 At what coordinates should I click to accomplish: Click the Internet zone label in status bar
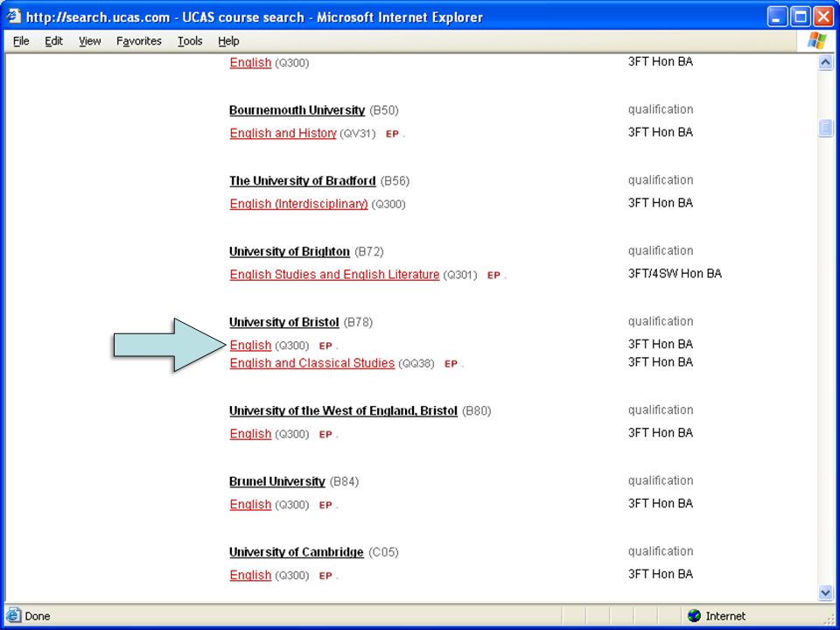[725, 616]
